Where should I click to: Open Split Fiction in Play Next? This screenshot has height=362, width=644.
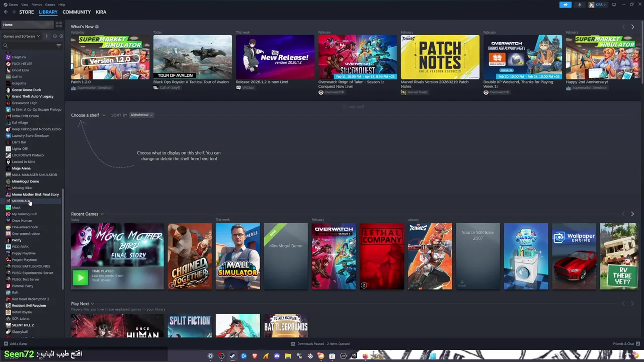coord(190,326)
